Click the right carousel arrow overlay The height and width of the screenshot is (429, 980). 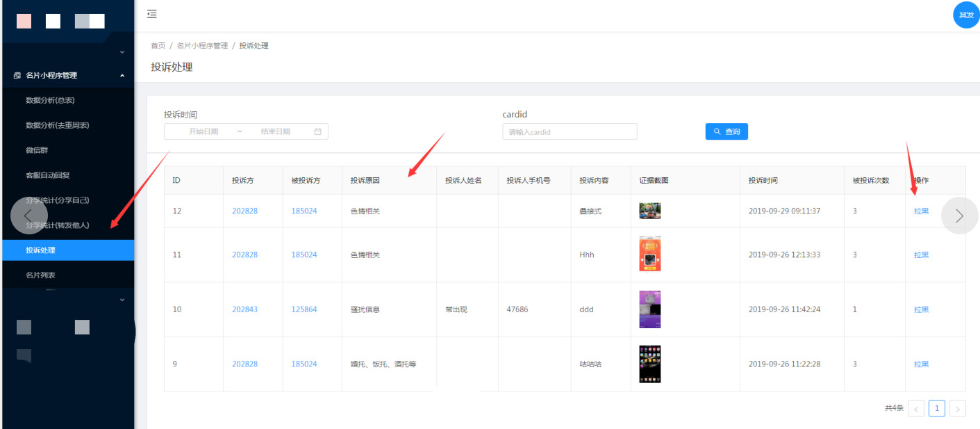959,216
